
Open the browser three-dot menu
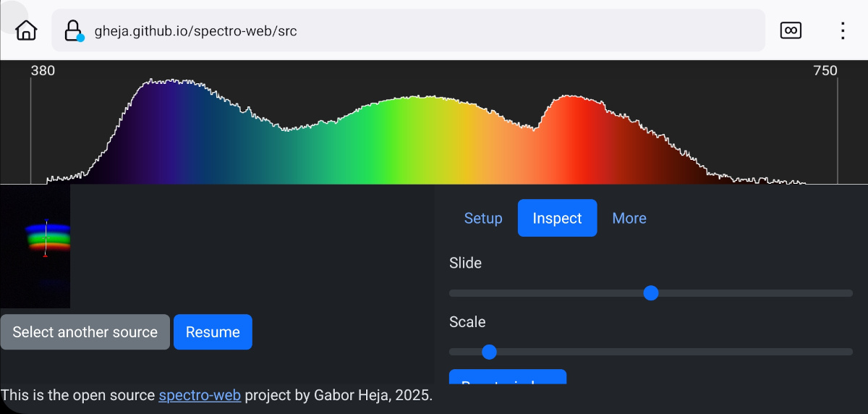(843, 30)
